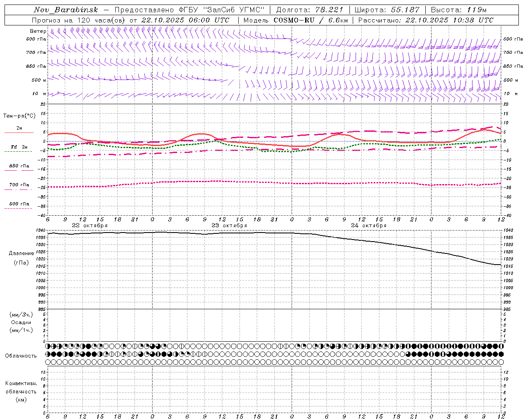Click the Тем-ра(°C) axis title
The image size is (525, 420).
pyautogui.click(x=19, y=116)
